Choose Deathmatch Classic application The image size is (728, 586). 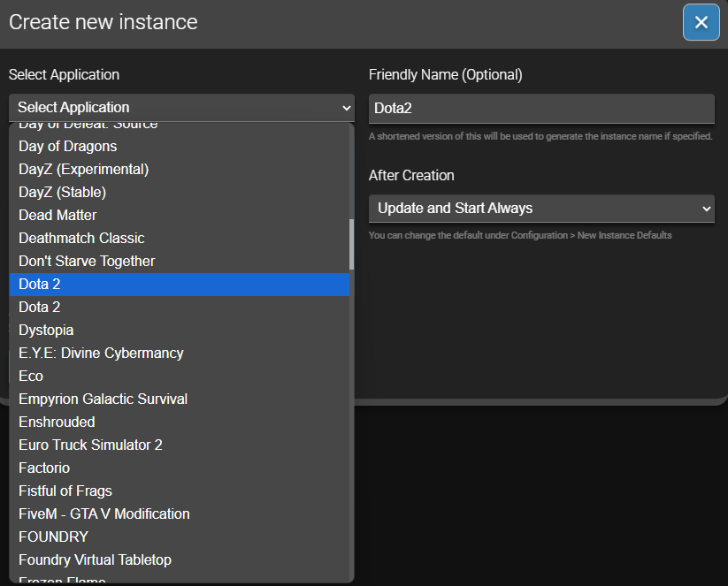pyautogui.click(x=180, y=238)
